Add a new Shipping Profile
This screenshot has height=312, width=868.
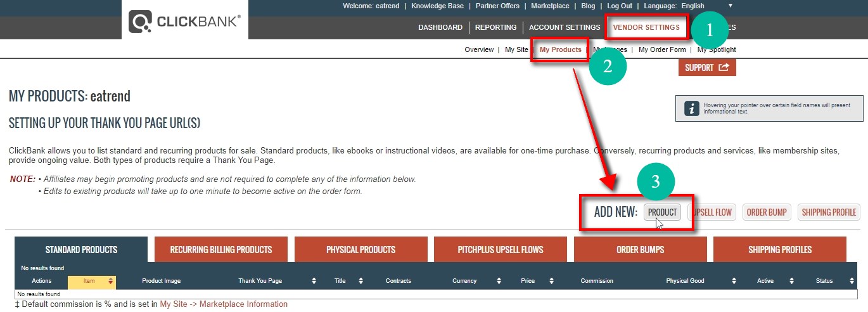pyautogui.click(x=829, y=212)
